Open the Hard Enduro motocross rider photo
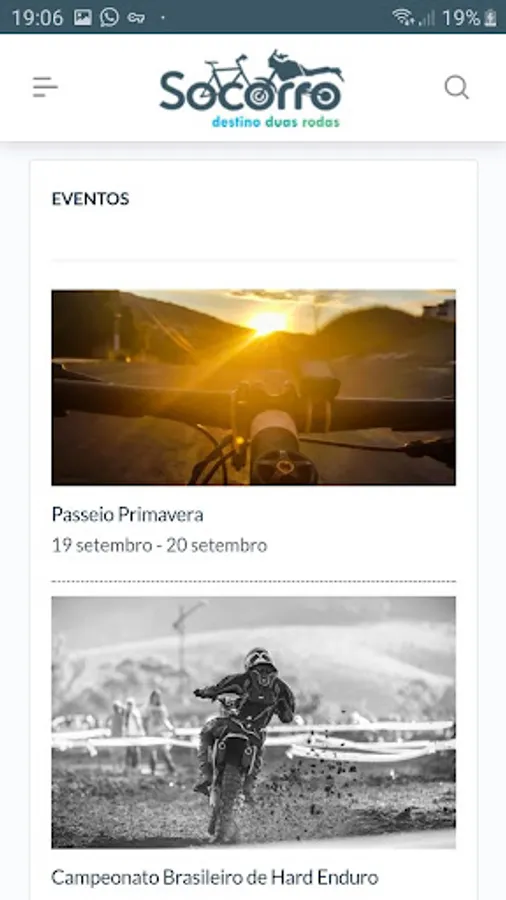The height and width of the screenshot is (900, 506). [254, 723]
